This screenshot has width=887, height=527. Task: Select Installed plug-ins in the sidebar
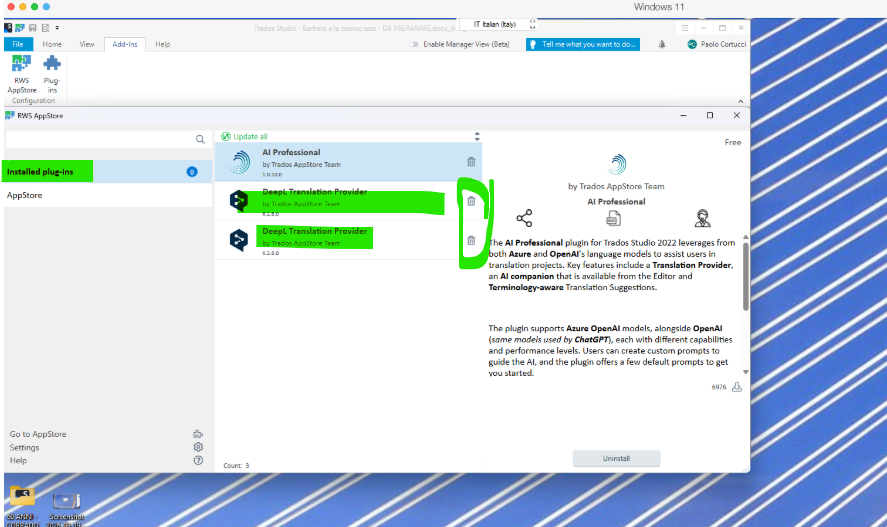tap(108, 171)
